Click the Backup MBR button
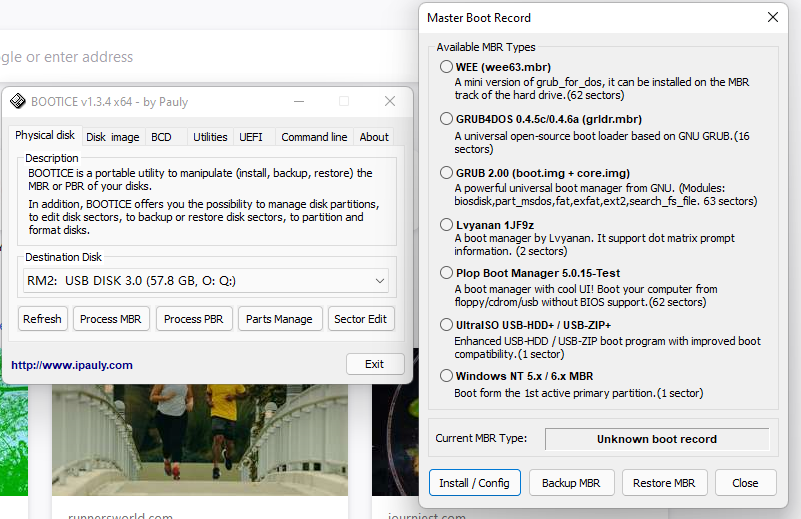 point(571,483)
